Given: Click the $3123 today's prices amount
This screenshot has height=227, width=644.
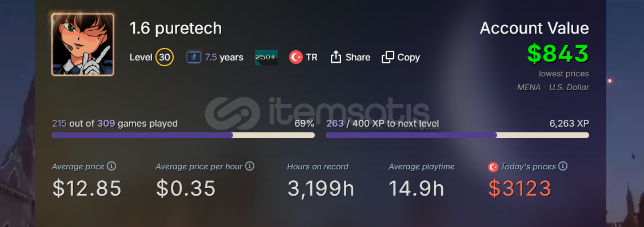Looking at the screenshot, I should pyautogui.click(x=519, y=188).
